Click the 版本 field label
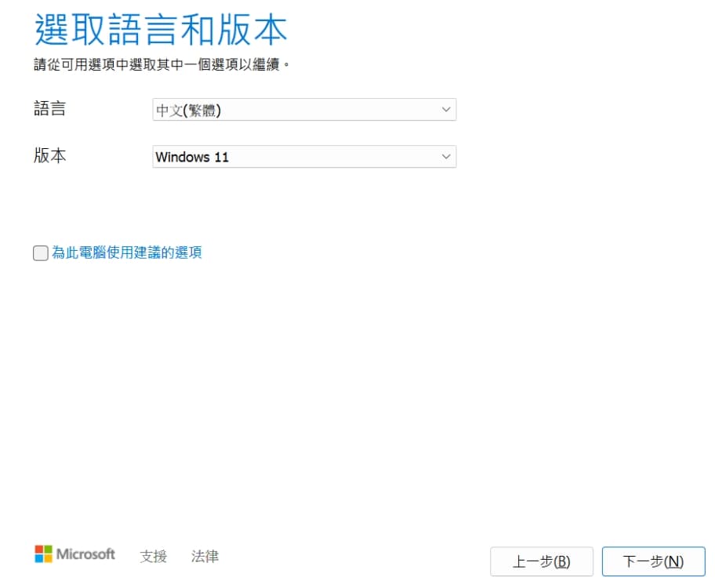Image resolution: width=715 pixels, height=588 pixels. [x=49, y=155]
